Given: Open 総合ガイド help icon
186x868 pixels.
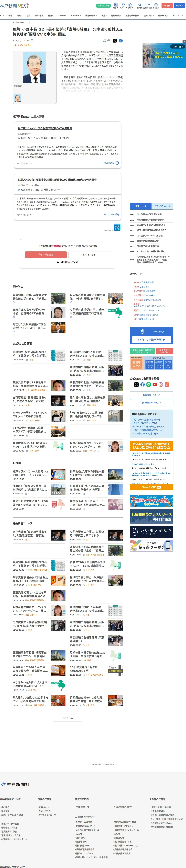Looking at the screenshot, I should [x=156, y=6].
